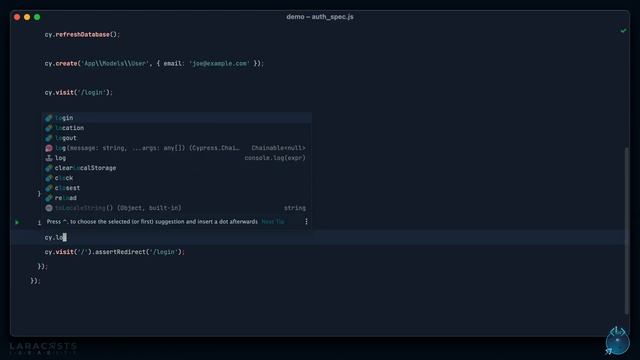This screenshot has height=360, width=640.
Task: Select the closest completion suggestion
Action: (x=177, y=188)
